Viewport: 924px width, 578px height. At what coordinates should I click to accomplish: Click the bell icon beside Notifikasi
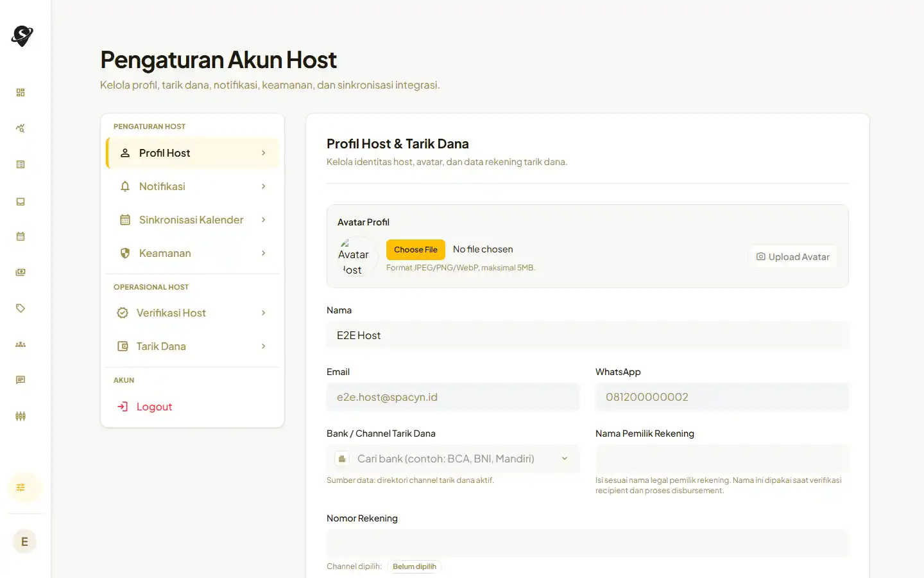(x=125, y=186)
